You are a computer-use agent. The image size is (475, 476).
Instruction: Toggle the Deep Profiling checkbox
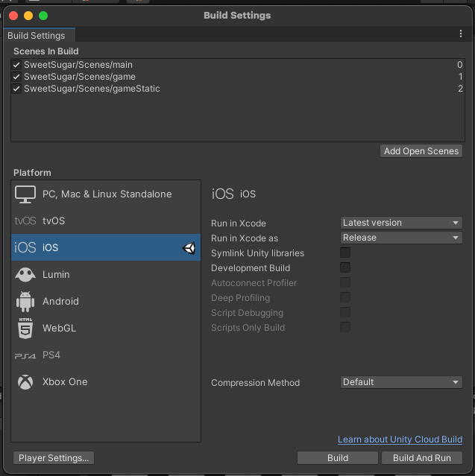pos(345,297)
